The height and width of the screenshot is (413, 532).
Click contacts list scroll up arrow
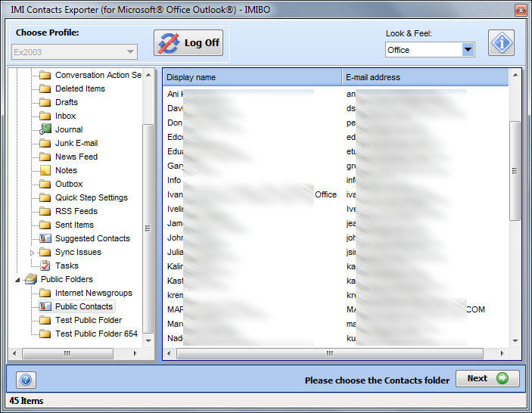515,75
